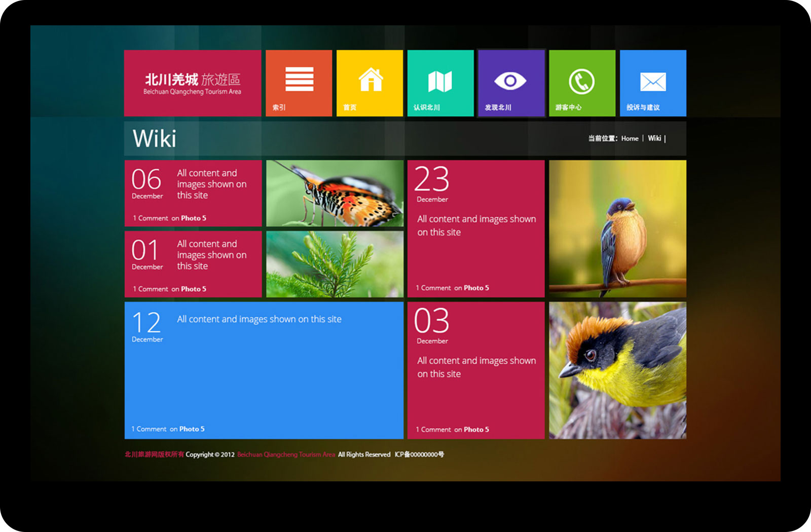Screen dimensions: 811x532
Task: Select the eye icon discover tile
Action: pyautogui.click(x=510, y=81)
